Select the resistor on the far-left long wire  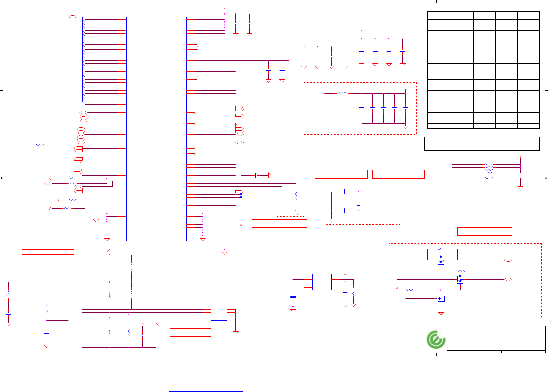[x=40, y=145]
